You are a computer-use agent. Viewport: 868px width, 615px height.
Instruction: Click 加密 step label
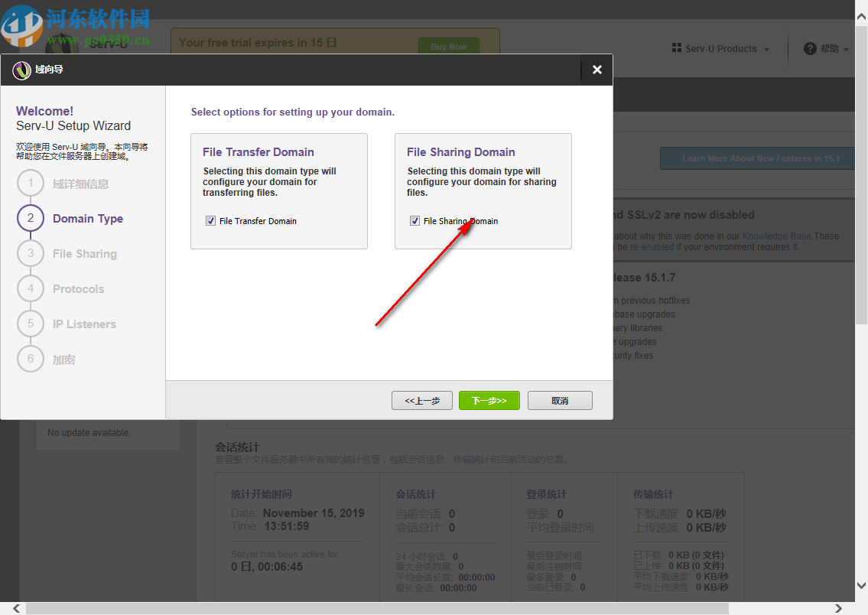[63, 360]
